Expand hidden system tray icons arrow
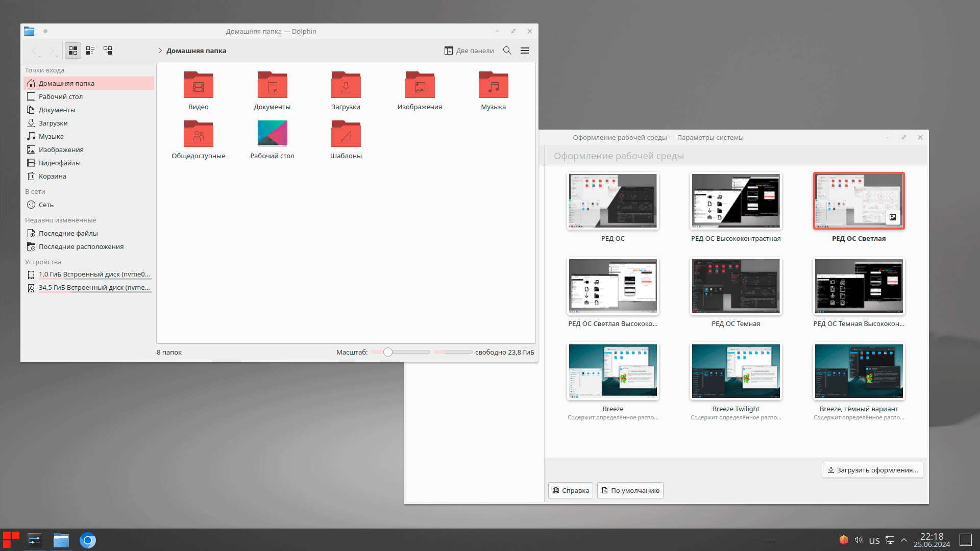Screen dimensions: 980x551 [x=903, y=540]
